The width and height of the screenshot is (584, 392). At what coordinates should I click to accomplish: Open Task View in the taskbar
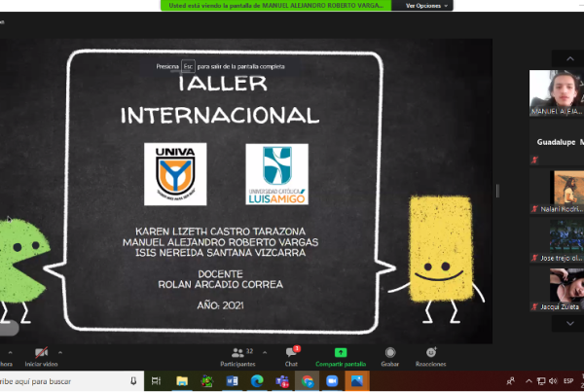(156, 381)
